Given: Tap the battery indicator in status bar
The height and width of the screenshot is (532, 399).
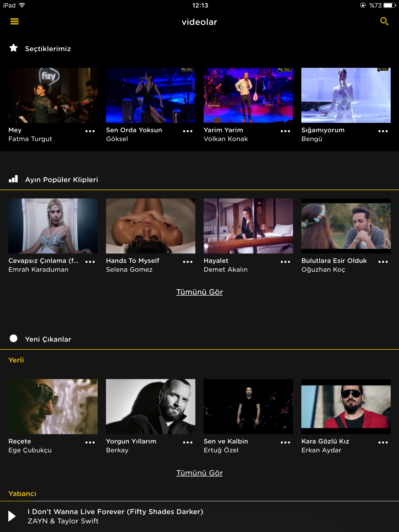Looking at the screenshot, I should pyautogui.click(x=390, y=5).
